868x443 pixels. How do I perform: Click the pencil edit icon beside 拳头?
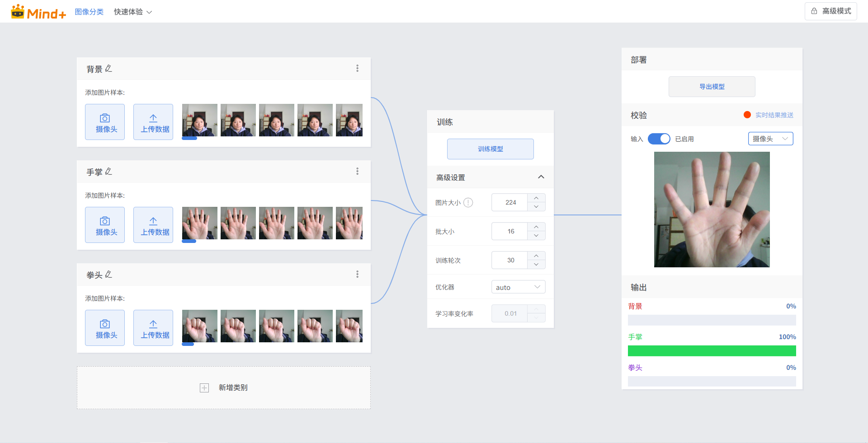tap(108, 275)
